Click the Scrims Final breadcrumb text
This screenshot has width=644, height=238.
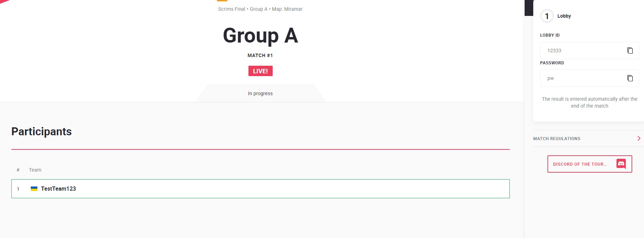232,9
